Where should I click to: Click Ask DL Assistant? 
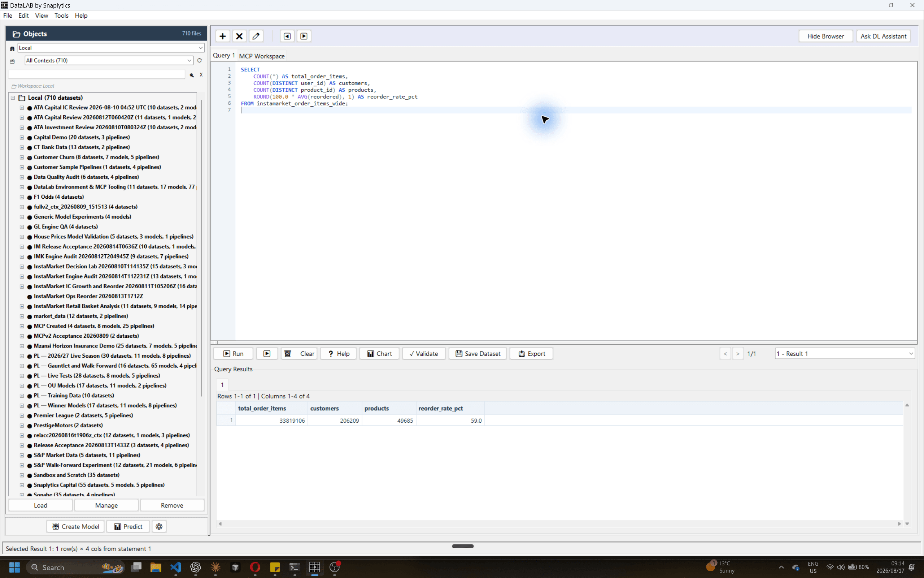883,36
